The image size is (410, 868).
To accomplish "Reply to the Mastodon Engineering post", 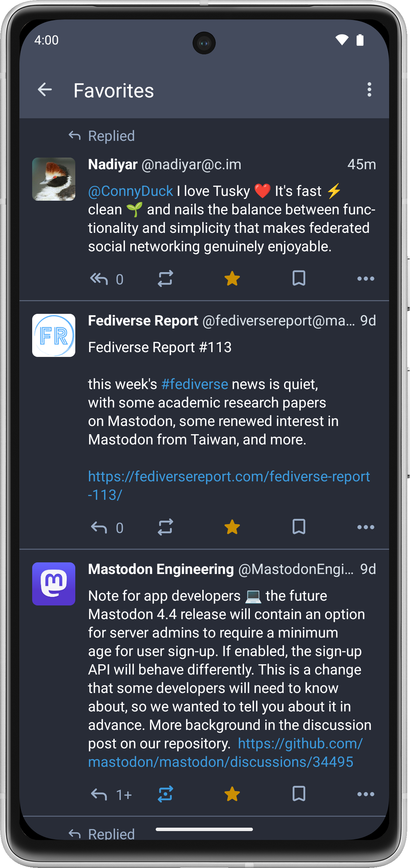I will coord(99,794).
